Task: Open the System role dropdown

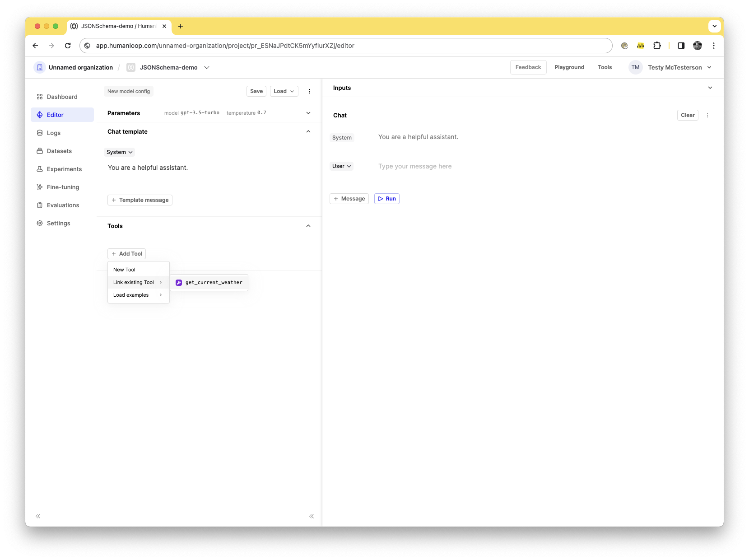Action: 119,152
